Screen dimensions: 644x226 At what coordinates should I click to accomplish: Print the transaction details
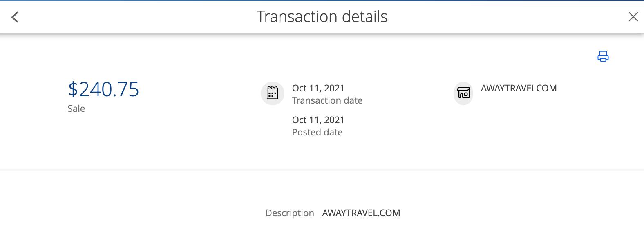click(603, 56)
